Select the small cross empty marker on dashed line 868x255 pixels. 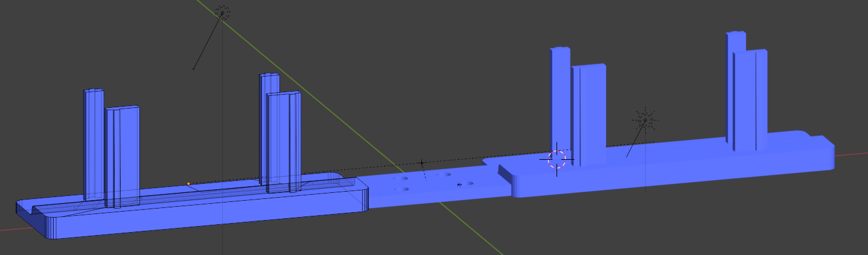click(422, 163)
